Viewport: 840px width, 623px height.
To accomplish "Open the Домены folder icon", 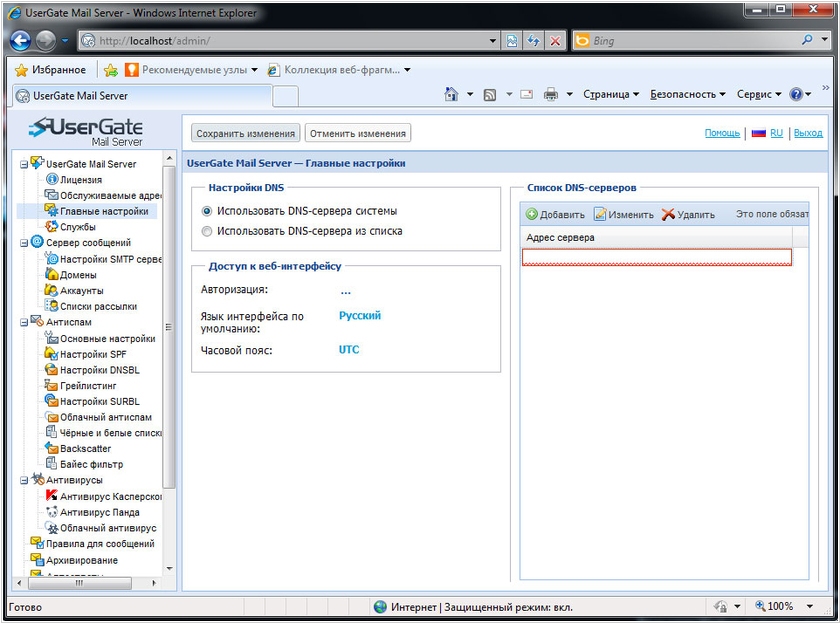I will point(52,274).
